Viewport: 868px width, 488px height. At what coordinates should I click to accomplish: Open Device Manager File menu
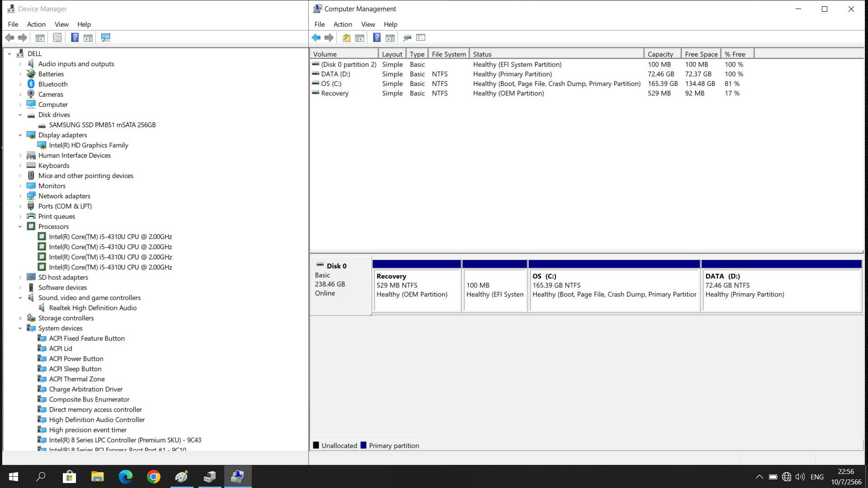pyautogui.click(x=13, y=24)
